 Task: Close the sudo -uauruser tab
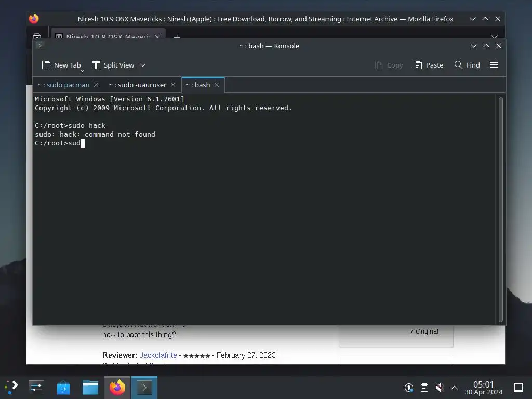[173, 85]
